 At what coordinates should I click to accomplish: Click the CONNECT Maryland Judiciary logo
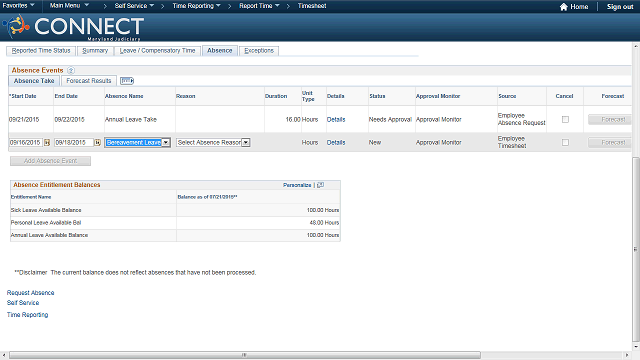coord(73,27)
